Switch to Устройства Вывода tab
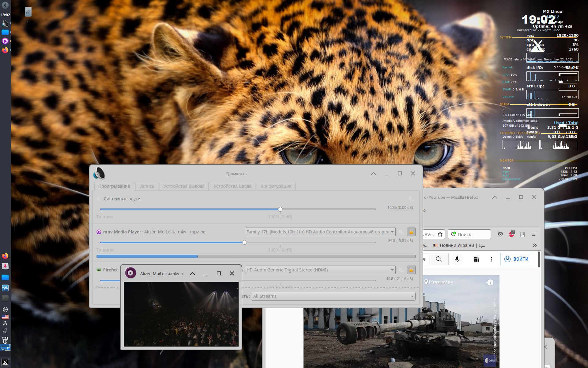This screenshot has height=368, width=588. coord(184,186)
